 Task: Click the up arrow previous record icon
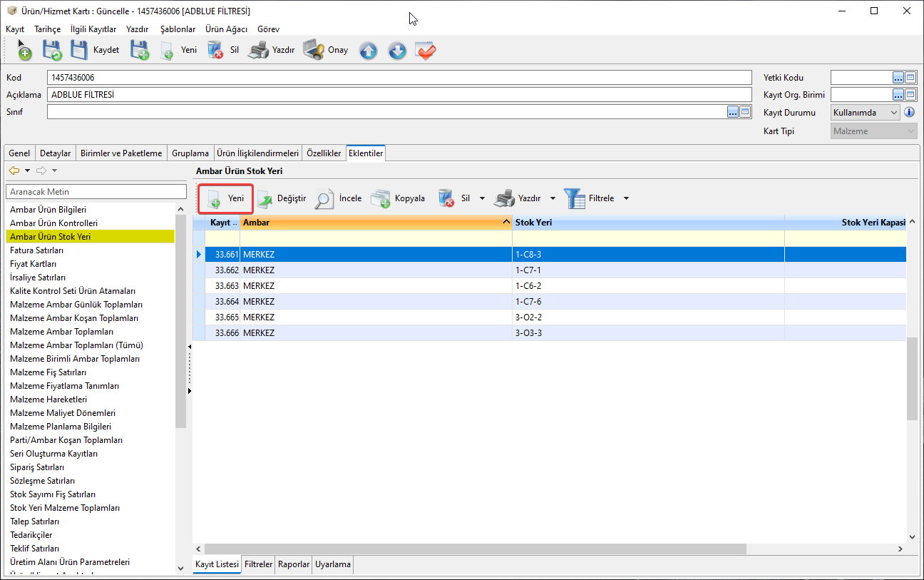tap(368, 51)
